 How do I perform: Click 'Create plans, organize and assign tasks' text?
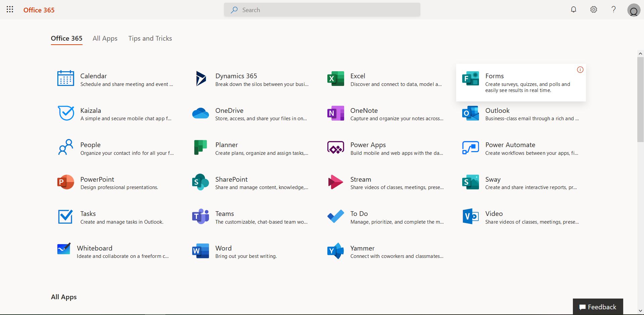click(x=262, y=153)
